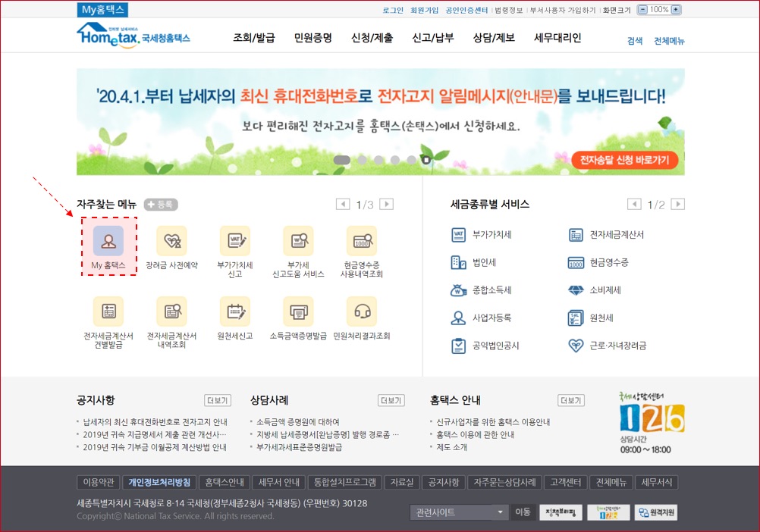Go to next page of 세금종류별 서비스

pos(677,204)
